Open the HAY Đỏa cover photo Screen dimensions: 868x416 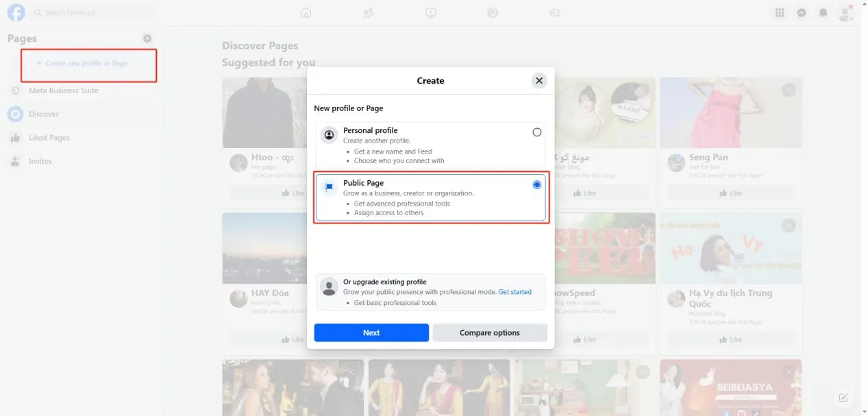264,248
